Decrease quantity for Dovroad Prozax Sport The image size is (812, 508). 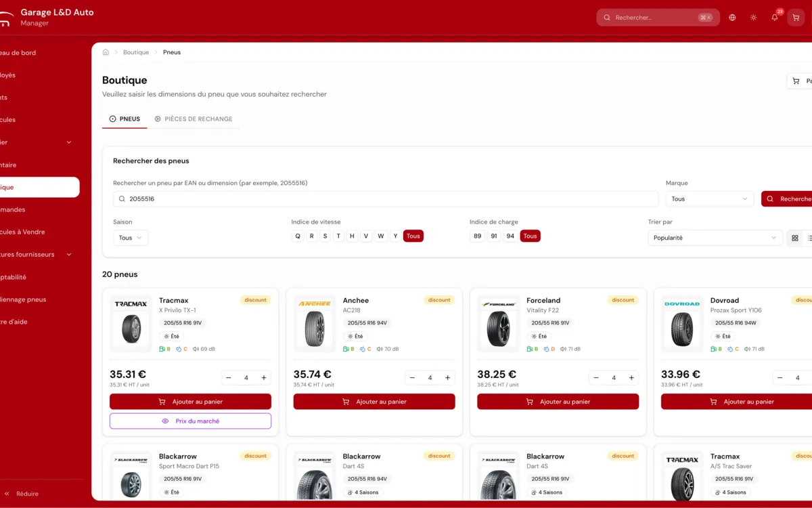coord(780,378)
